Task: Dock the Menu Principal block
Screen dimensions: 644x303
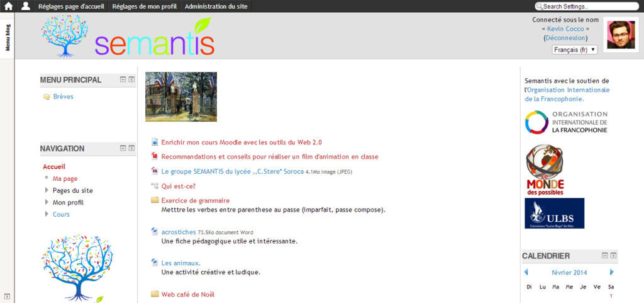Action: click(131, 80)
